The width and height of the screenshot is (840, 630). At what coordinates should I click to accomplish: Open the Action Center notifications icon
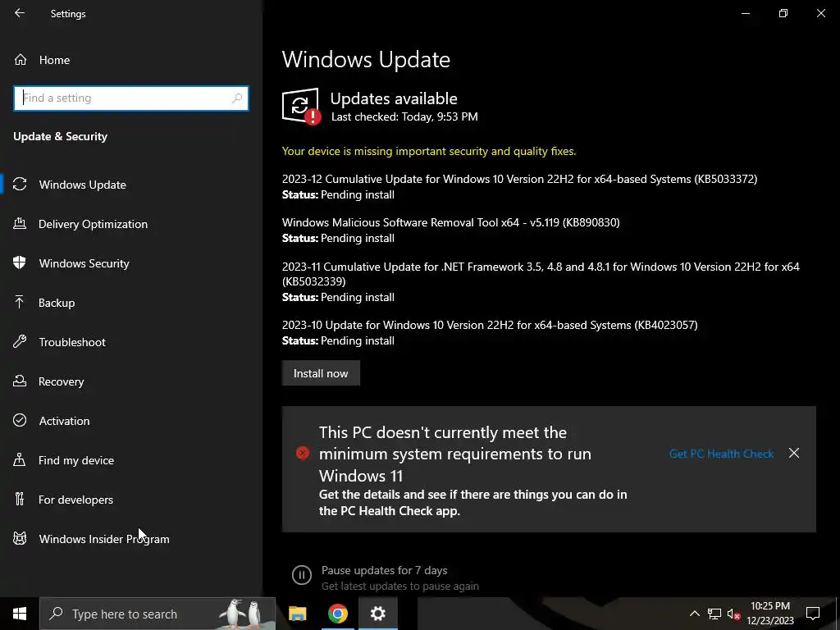click(813, 614)
